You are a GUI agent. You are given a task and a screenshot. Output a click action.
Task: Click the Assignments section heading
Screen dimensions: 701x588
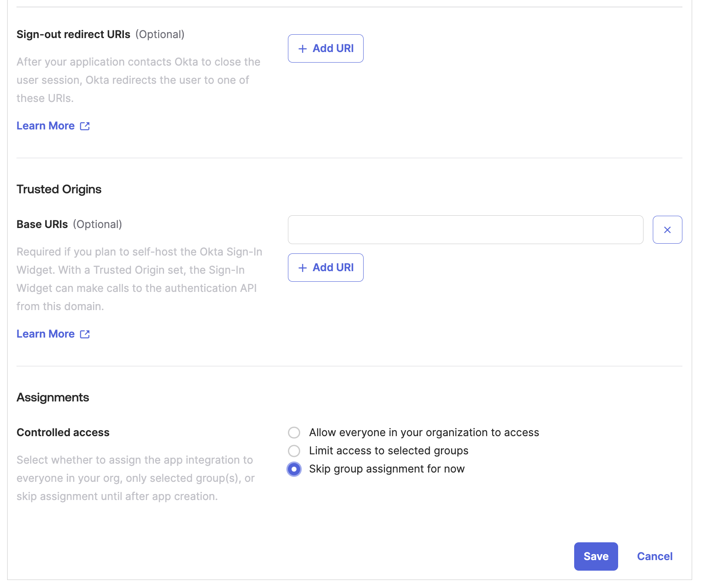[52, 397]
